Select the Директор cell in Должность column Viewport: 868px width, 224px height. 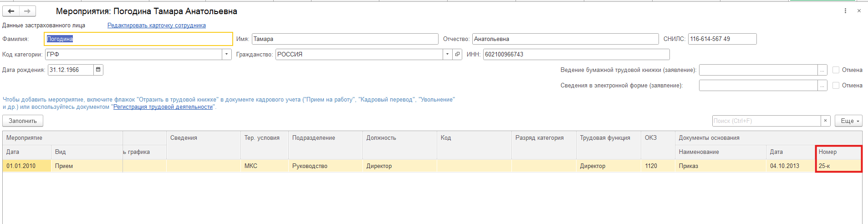click(400, 166)
